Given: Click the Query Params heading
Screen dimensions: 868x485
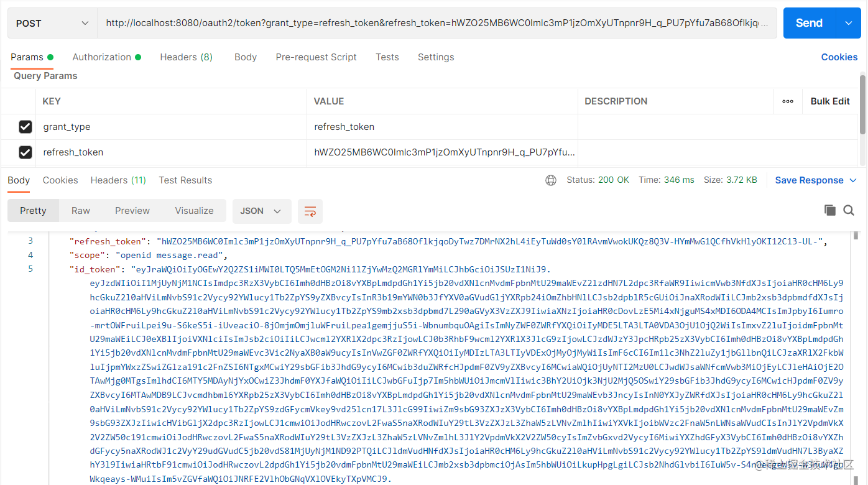Looking at the screenshot, I should pos(45,76).
